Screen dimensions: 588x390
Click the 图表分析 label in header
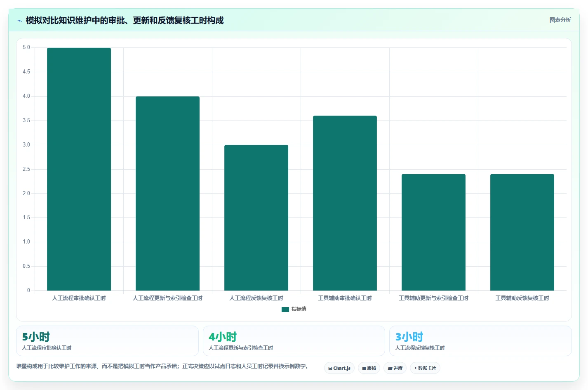click(560, 20)
